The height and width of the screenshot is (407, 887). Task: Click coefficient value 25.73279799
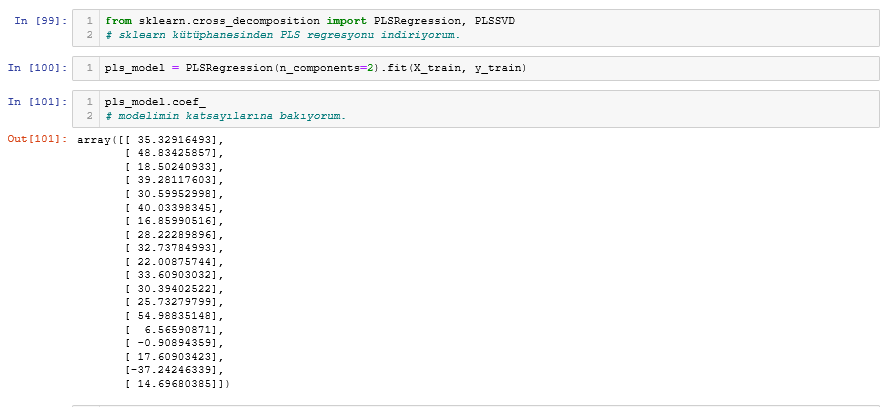(176, 302)
